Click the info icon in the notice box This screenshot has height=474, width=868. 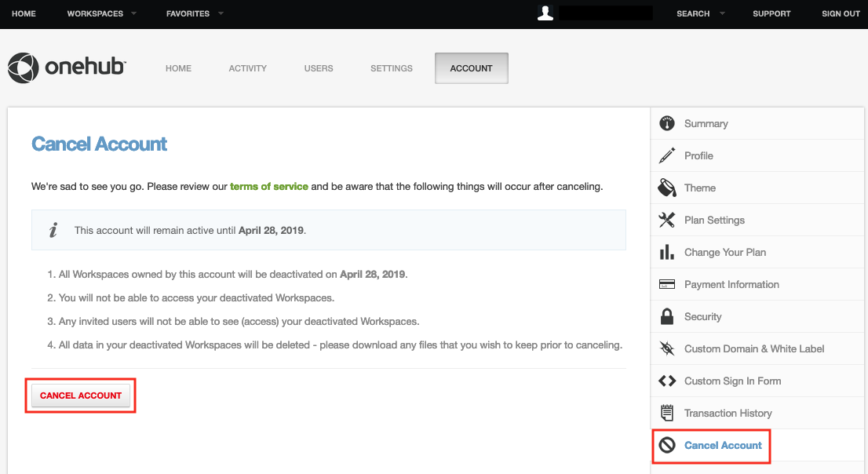[53, 230]
